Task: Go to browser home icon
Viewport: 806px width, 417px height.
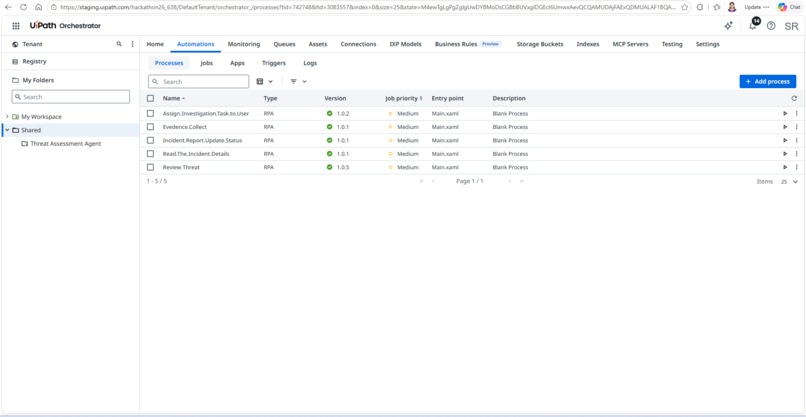Action: pos(39,7)
